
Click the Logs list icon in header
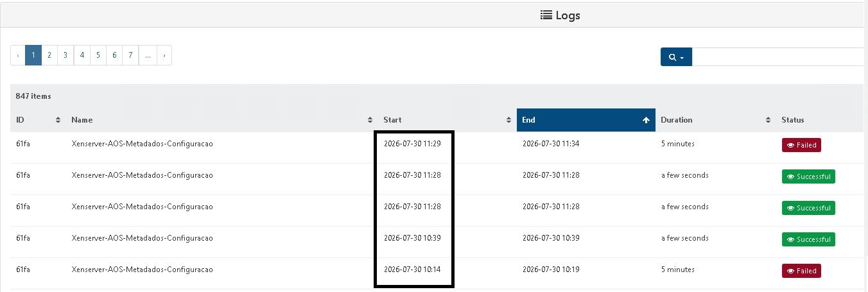point(546,15)
